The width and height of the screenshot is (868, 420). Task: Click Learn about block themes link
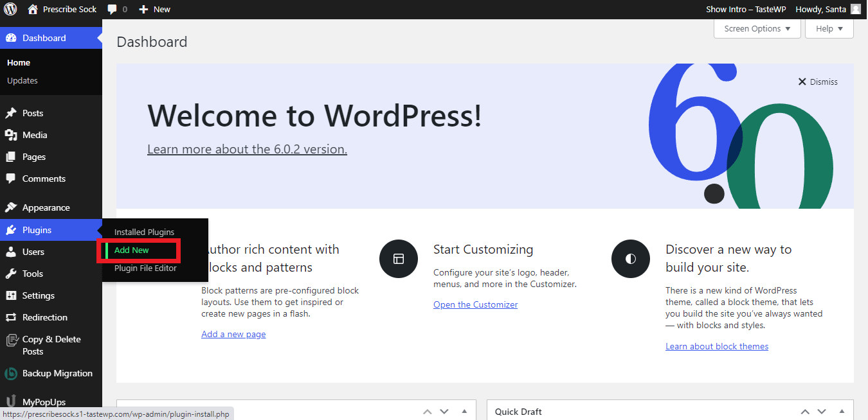point(717,347)
